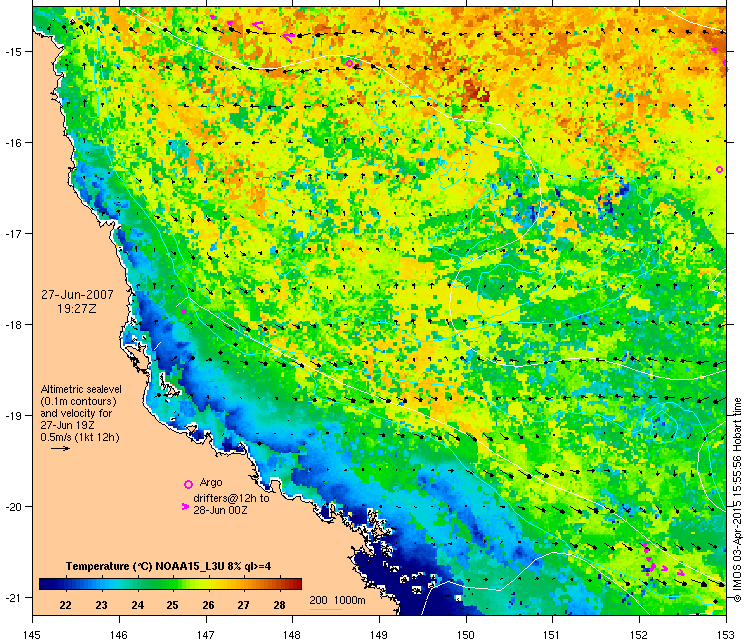
Task: Click the -16 latitude axis label
Action: tap(13, 143)
